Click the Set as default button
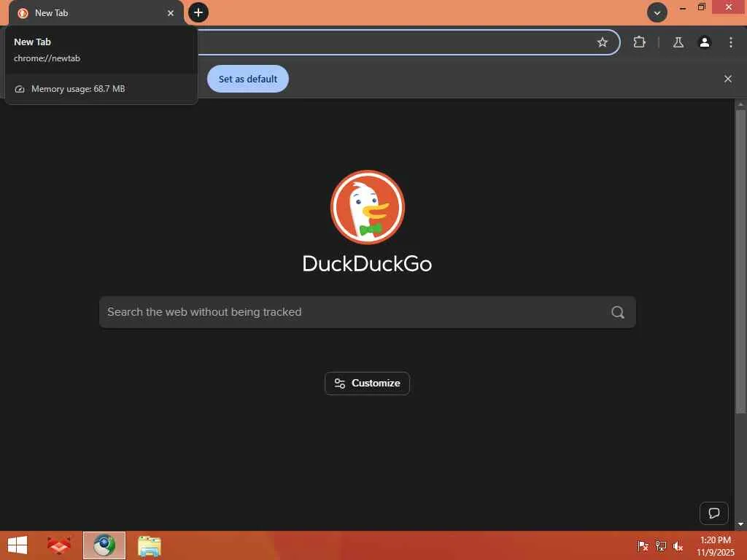747x560 pixels. 248,79
